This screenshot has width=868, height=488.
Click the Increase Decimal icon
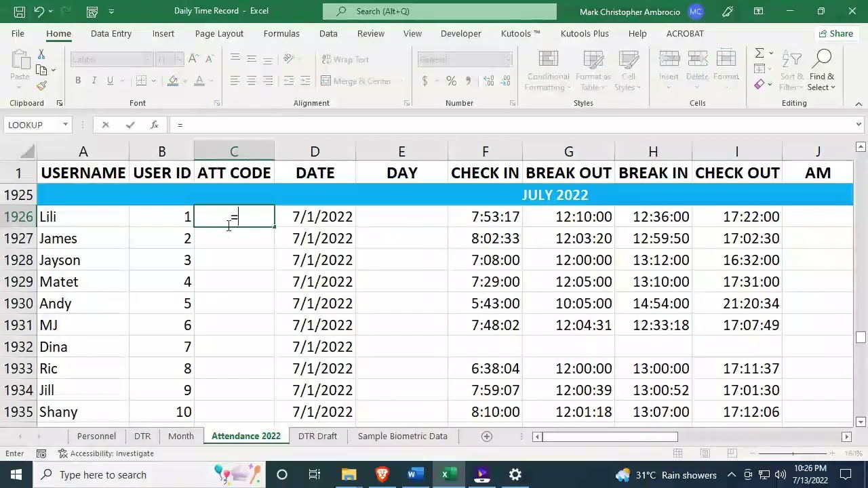click(x=487, y=81)
